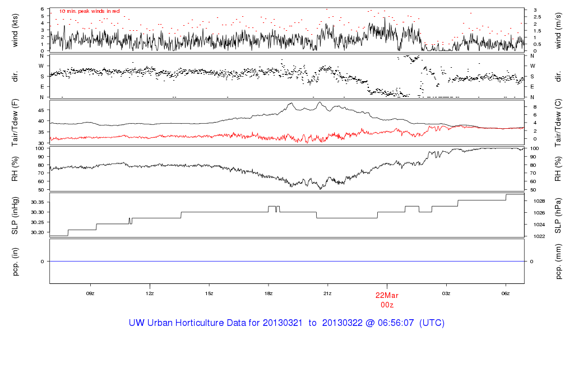Click the "09z" time tick label
This screenshot has width=574, height=392.
90,293
